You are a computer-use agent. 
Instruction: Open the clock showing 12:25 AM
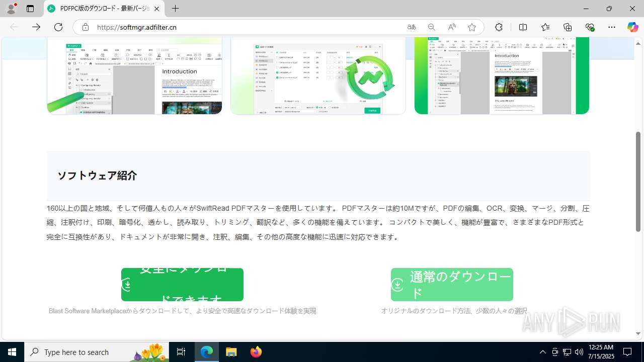tap(601, 352)
